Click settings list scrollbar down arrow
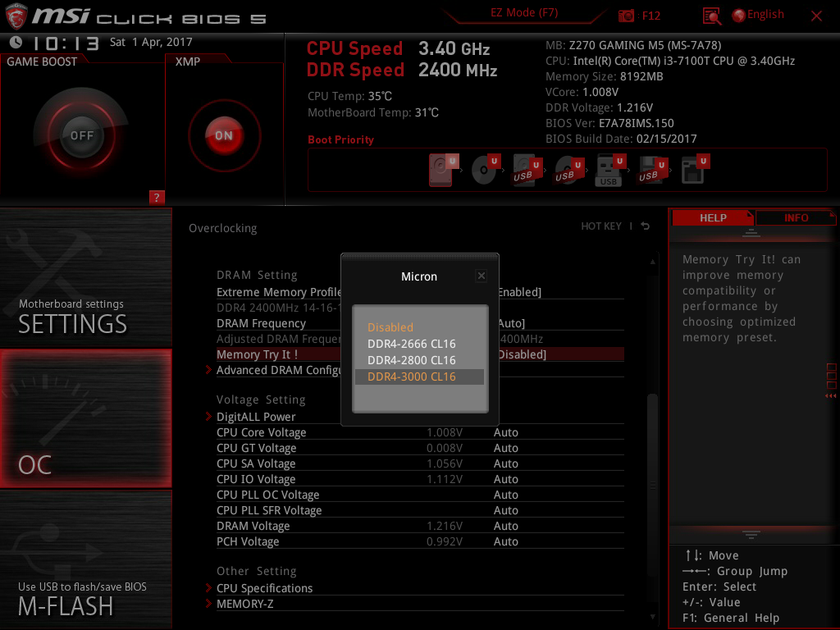The image size is (840, 630). 652,617
